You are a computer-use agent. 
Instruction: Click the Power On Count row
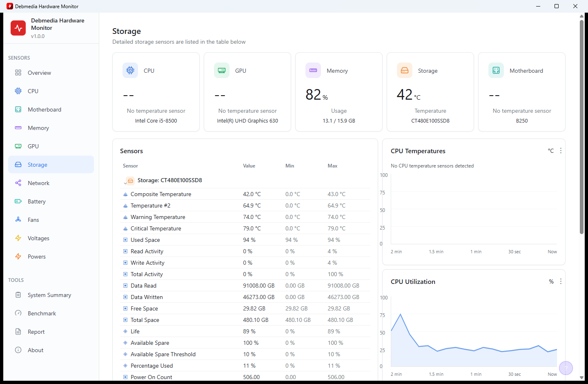(x=245, y=377)
